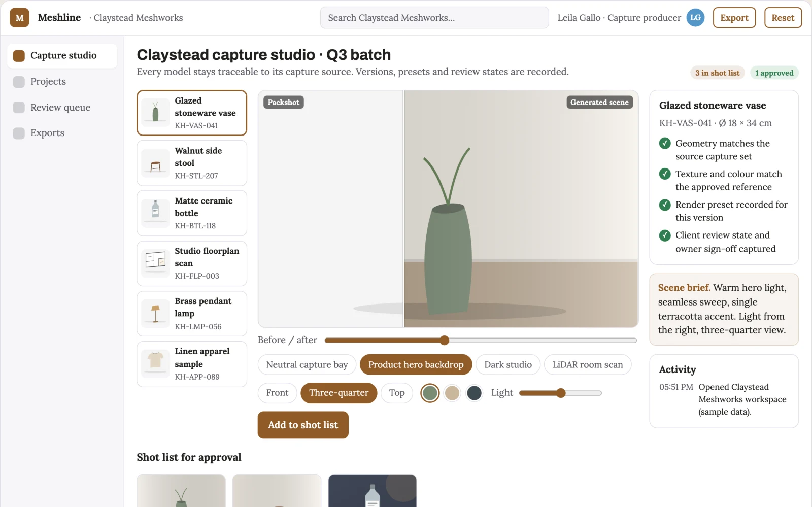Click the Reset button
The height and width of the screenshot is (507, 812).
(783, 18)
